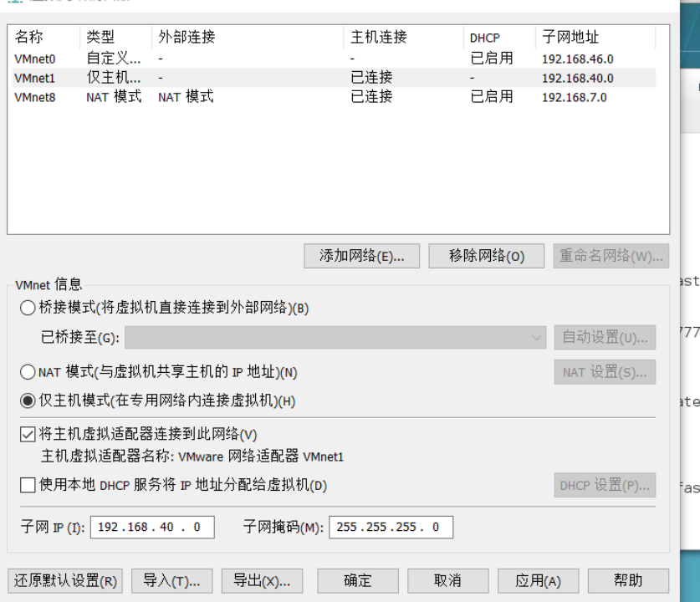
Task: Select host-only mode radio button
Action: click(x=28, y=400)
